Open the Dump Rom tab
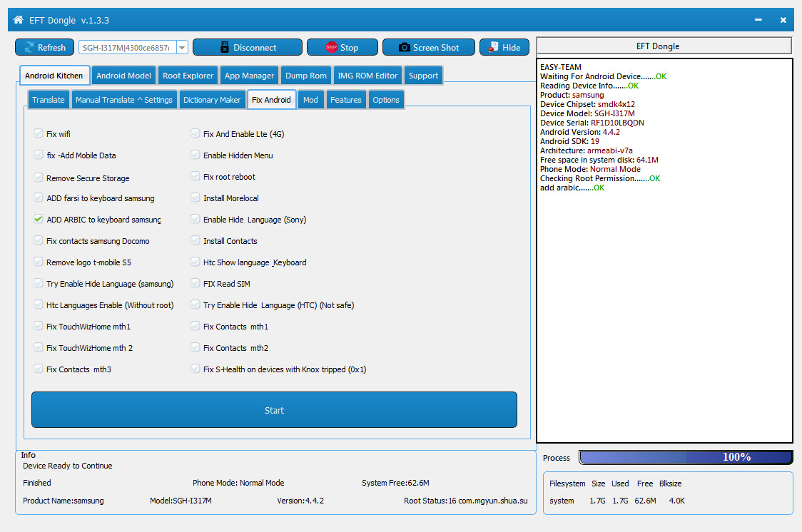 306,76
